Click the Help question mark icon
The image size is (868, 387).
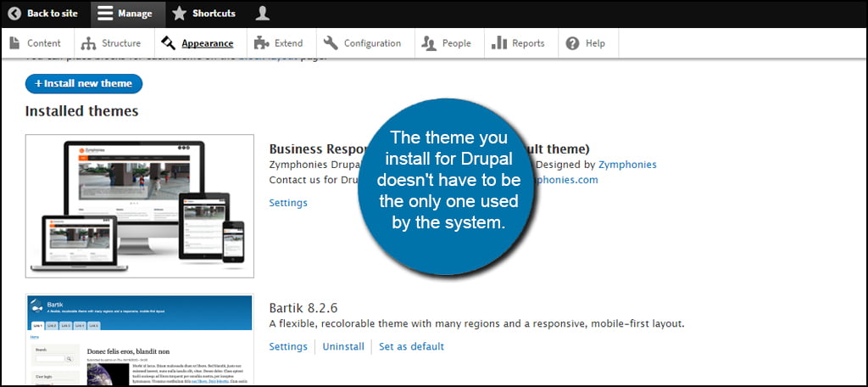(x=572, y=43)
